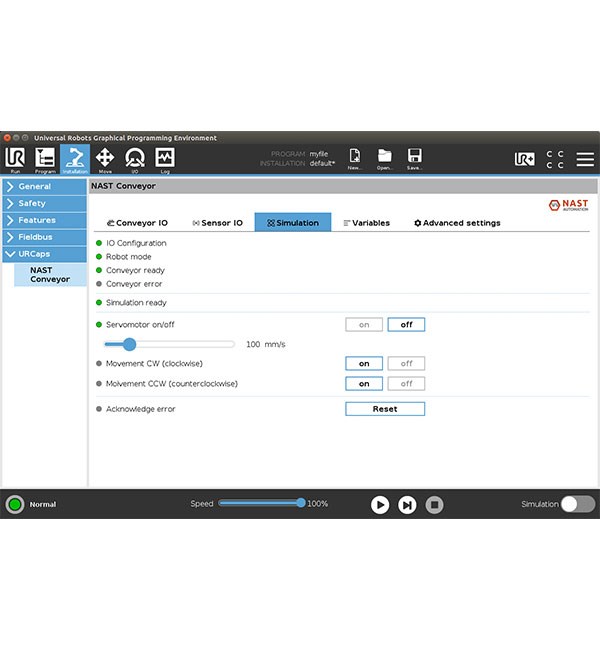Screen dimensions: 600x650
Task: Expand the Features section
Action: click(45, 220)
